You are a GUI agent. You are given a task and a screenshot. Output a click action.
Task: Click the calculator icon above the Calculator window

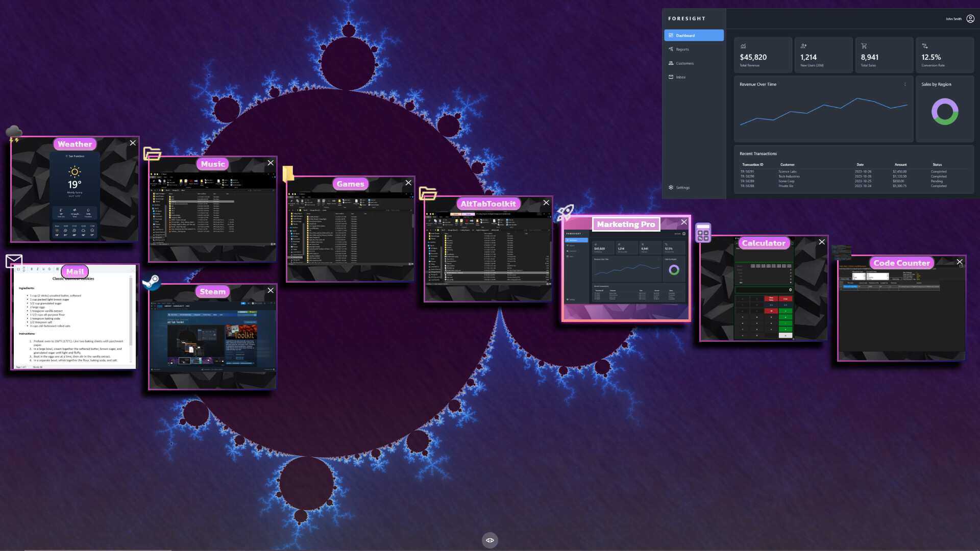click(702, 232)
